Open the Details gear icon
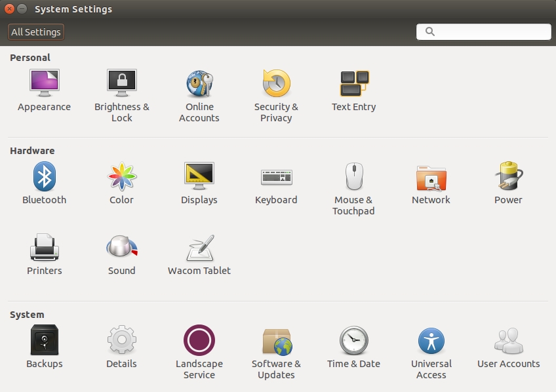This screenshot has width=556, height=392. click(x=122, y=340)
